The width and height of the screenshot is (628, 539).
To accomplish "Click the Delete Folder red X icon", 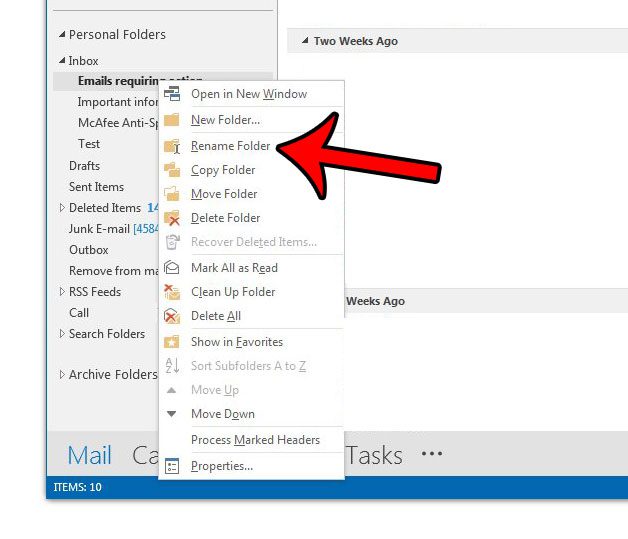I will [172, 218].
